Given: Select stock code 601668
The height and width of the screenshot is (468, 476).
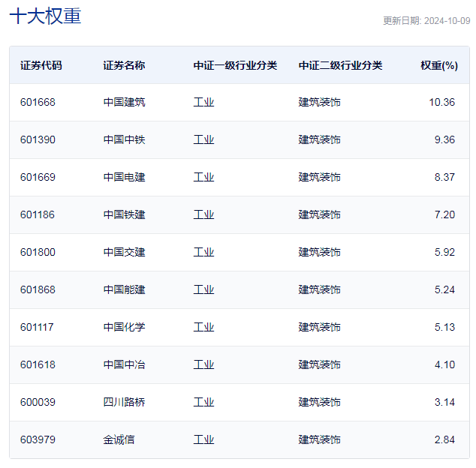Looking at the screenshot, I should coord(38,102).
